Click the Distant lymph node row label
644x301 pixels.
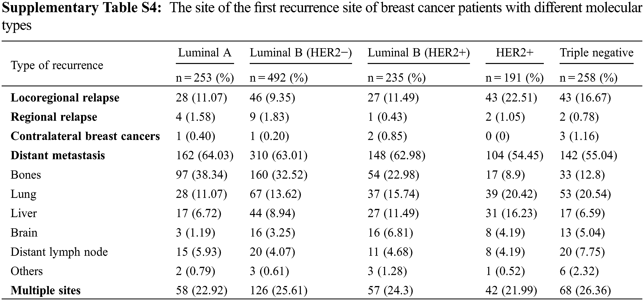tap(59, 252)
